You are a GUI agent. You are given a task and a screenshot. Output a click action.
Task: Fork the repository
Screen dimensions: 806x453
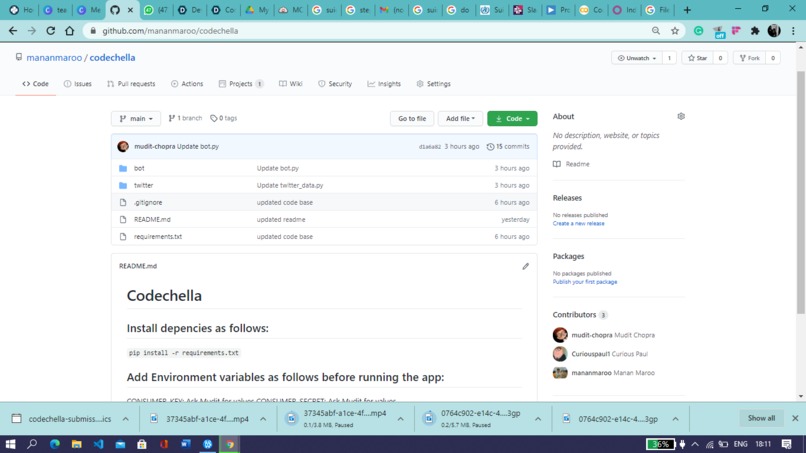[x=749, y=58]
